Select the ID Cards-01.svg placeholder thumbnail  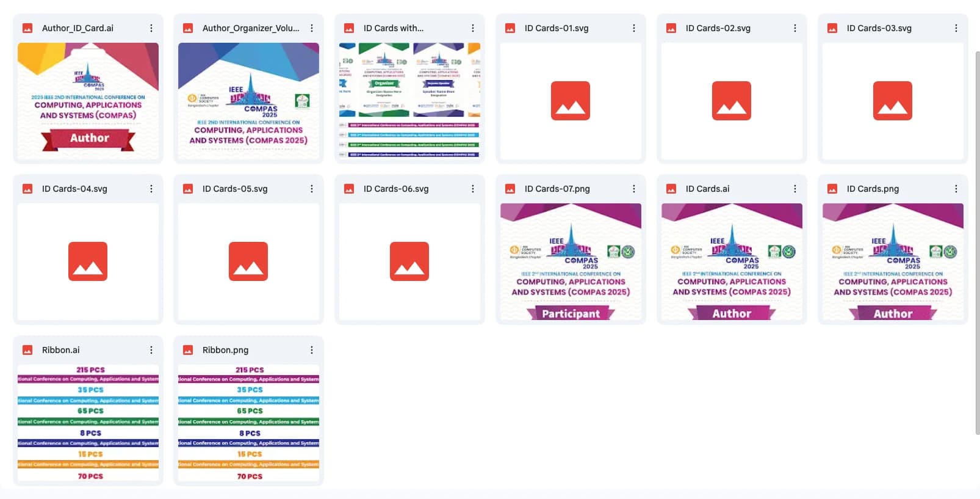click(x=571, y=101)
